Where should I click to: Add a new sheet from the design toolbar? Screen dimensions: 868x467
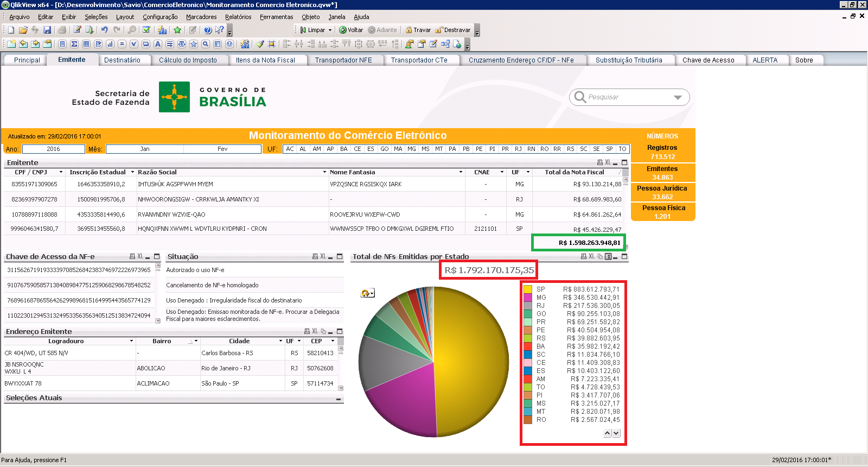click(x=11, y=44)
